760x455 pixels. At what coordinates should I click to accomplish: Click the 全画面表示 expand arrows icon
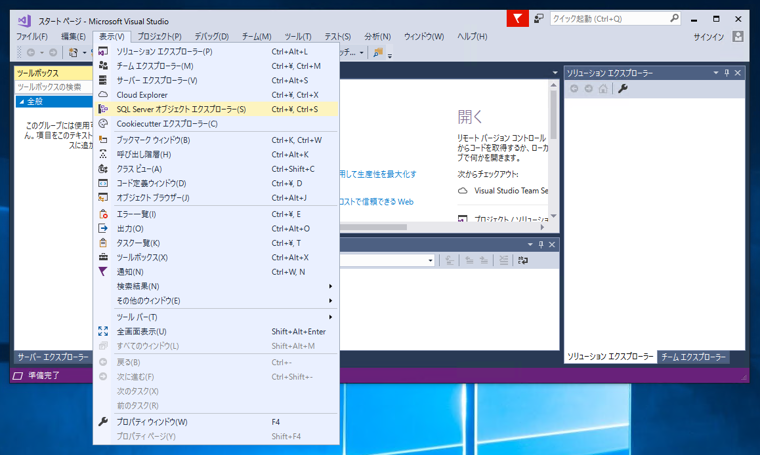[103, 331]
